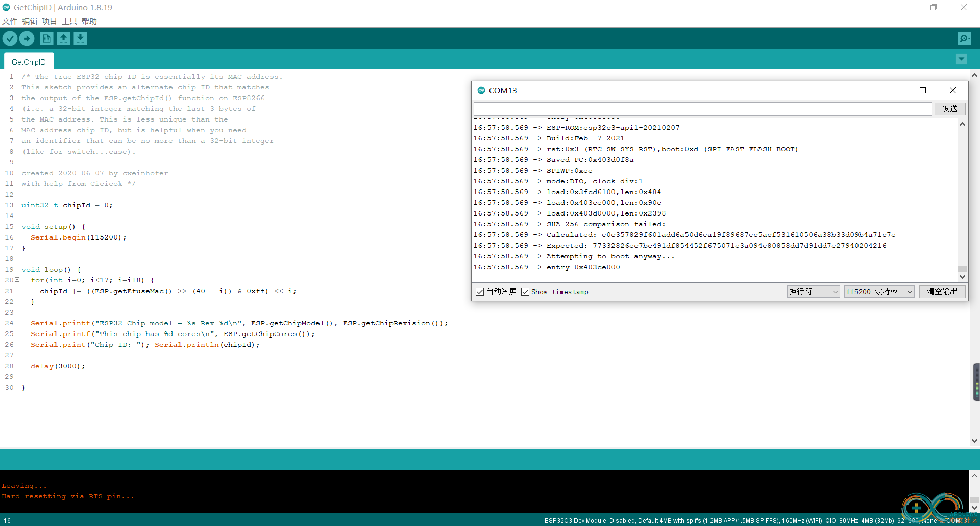Open Serial Monitor magnifier icon
Image resolution: width=980 pixels, height=526 pixels.
964,38
